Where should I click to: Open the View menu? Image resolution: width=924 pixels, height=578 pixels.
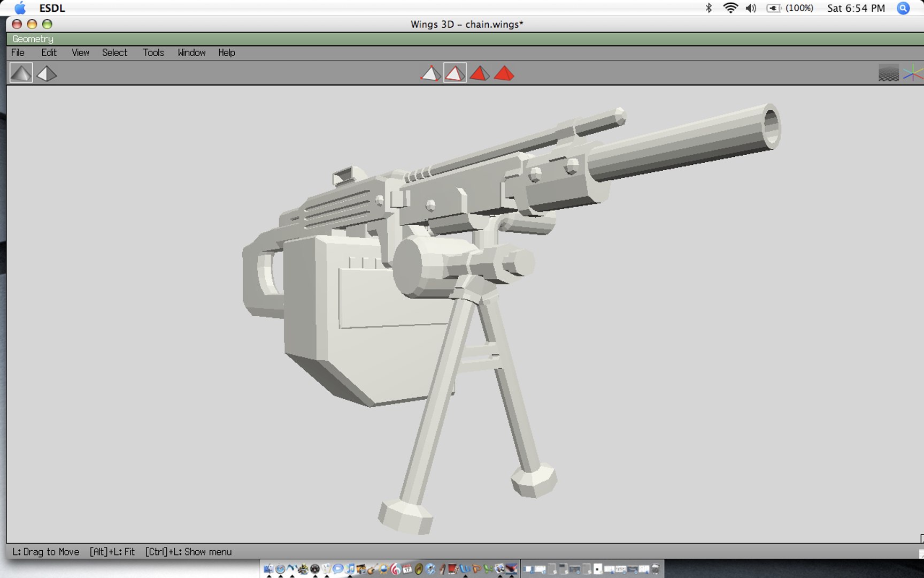pos(80,52)
